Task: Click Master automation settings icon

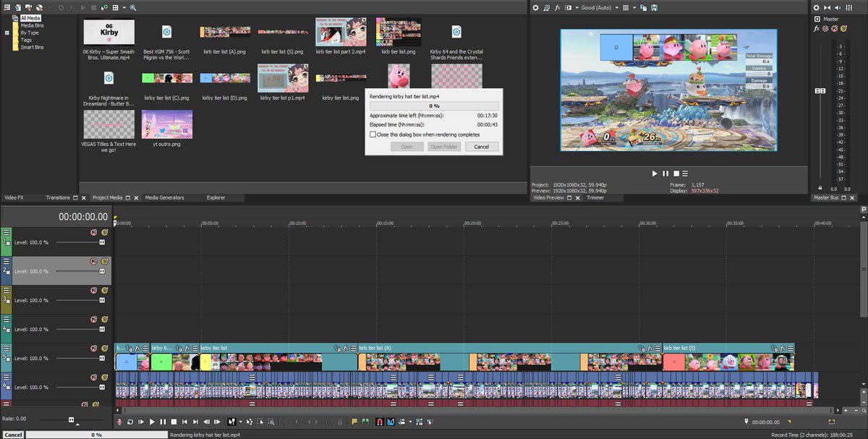Action: [825, 28]
